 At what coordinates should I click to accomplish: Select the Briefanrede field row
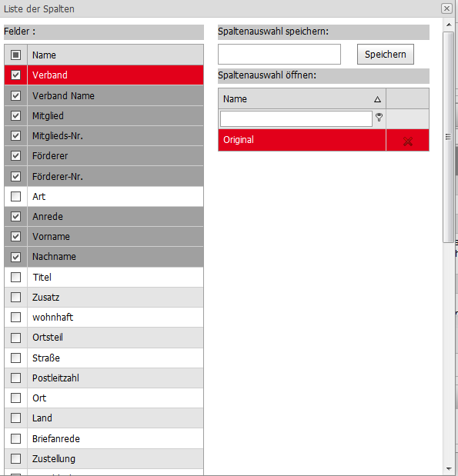coord(104,438)
